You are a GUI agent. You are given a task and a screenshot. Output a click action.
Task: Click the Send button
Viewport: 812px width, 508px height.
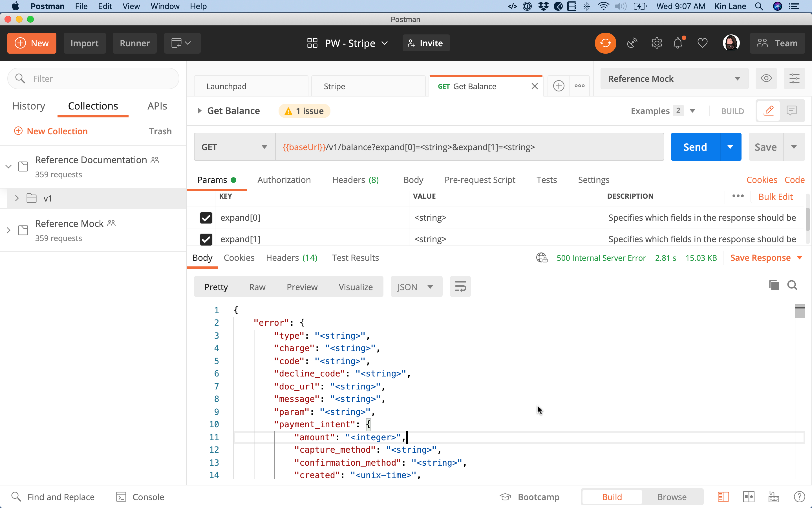point(695,147)
